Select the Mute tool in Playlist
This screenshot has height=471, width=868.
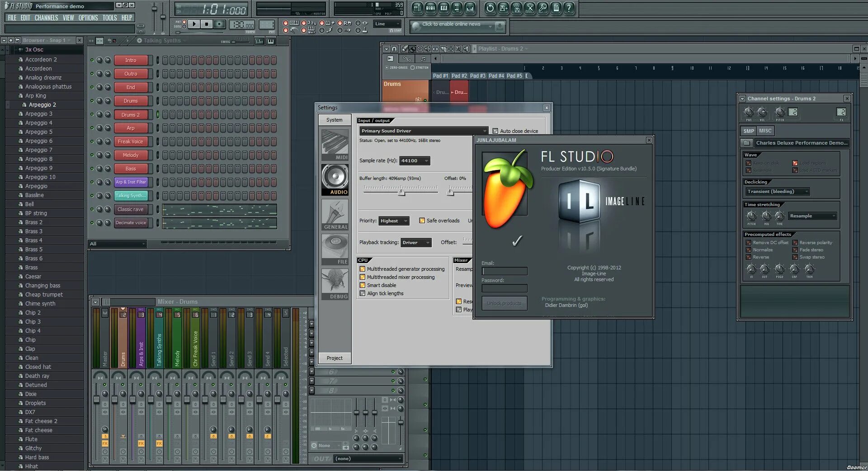point(428,49)
